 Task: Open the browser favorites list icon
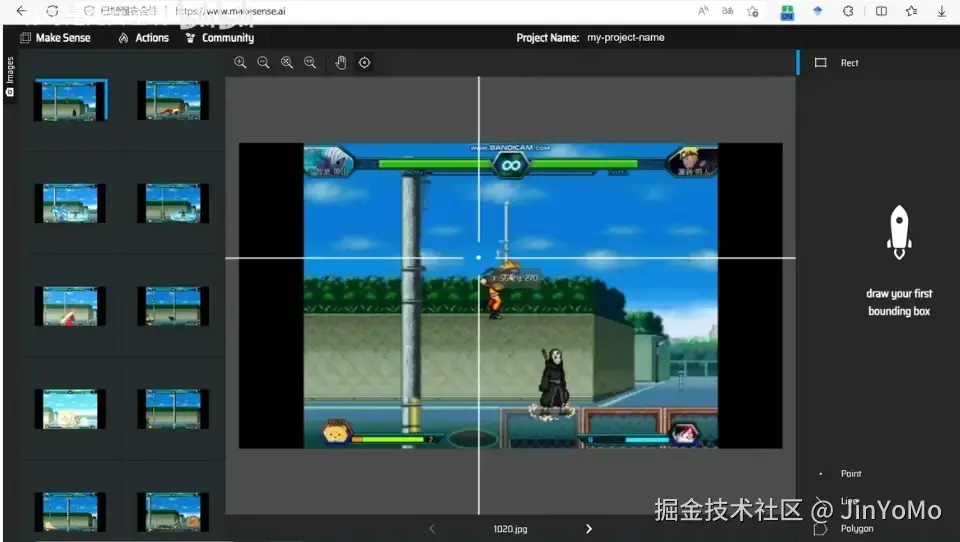click(912, 10)
